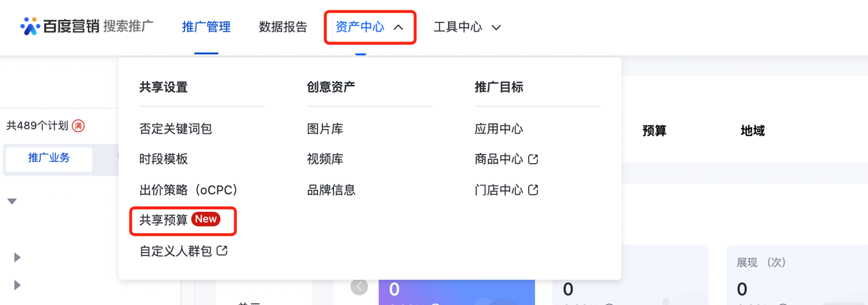Click external link icon next to 门店中心
The width and height of the screenshot is (868, 305).
pyautogui.click(x=533, y=190)
